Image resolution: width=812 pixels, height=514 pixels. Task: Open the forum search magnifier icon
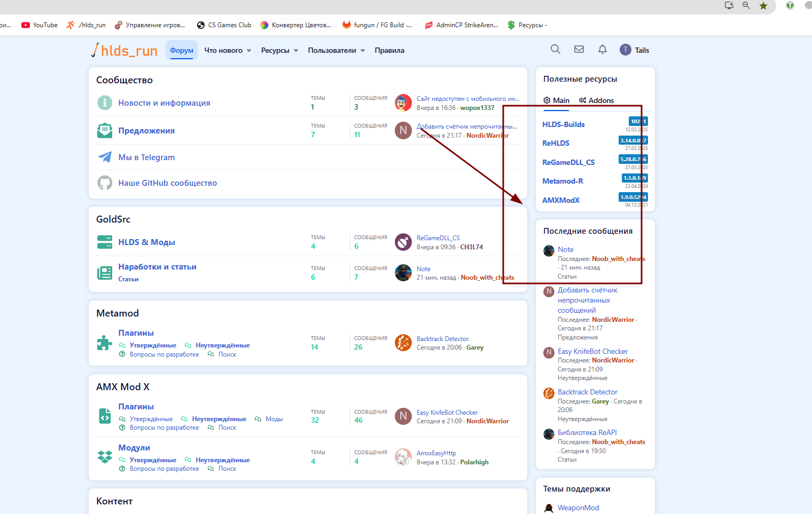[556, 50]
